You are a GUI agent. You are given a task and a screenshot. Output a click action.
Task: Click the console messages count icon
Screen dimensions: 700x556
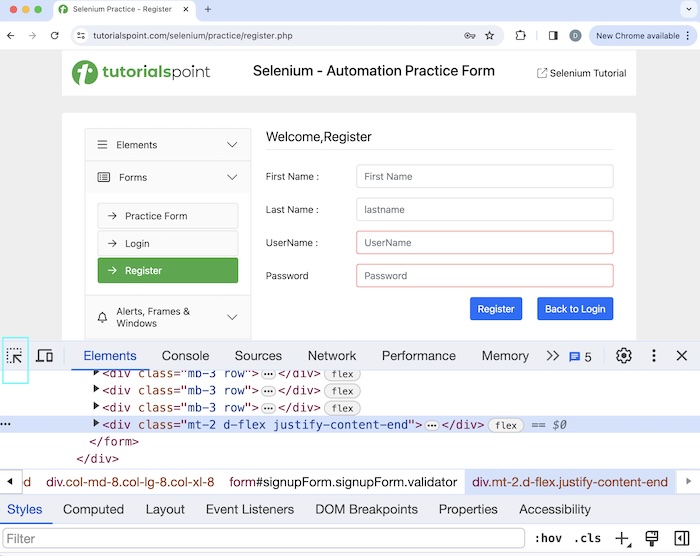coord(580,357)
